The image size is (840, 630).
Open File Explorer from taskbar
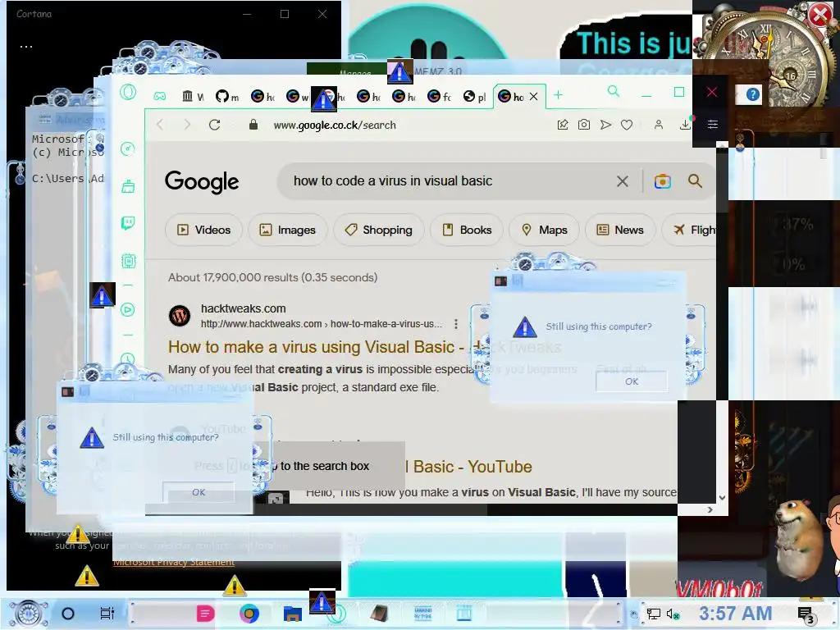tap(293, 614)
